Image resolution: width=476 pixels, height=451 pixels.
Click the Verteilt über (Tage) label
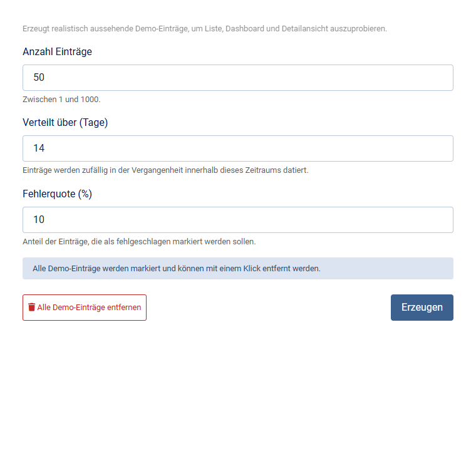[x=65, y=122]
